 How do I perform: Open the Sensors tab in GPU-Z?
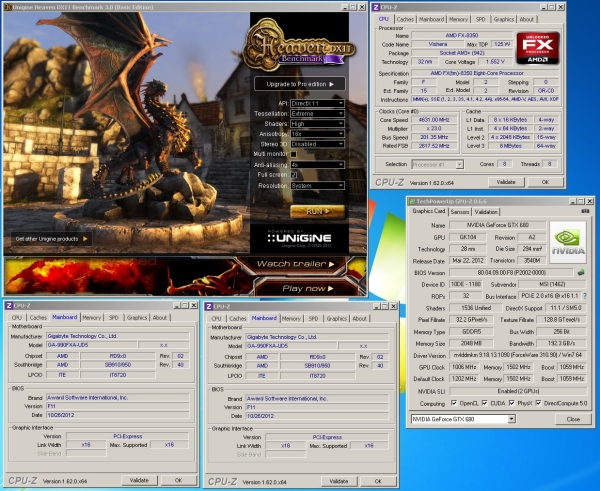click(460, 212)
